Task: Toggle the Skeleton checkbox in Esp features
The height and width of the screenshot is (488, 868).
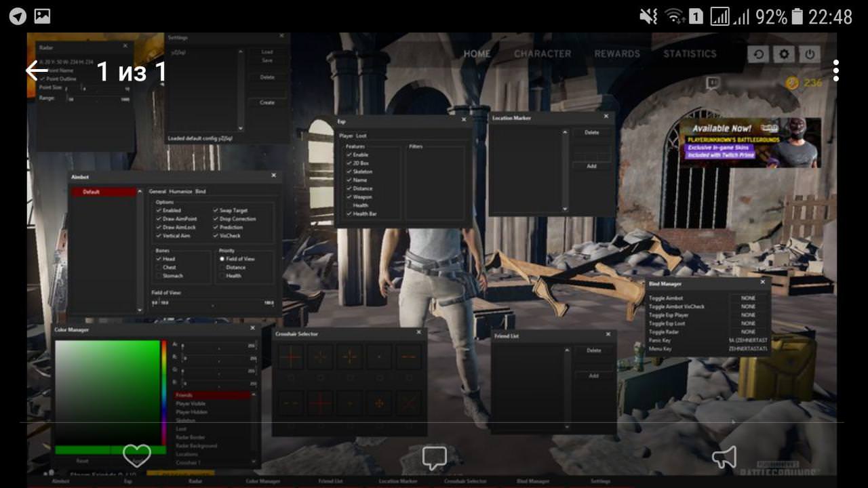Action: point(349,171)
